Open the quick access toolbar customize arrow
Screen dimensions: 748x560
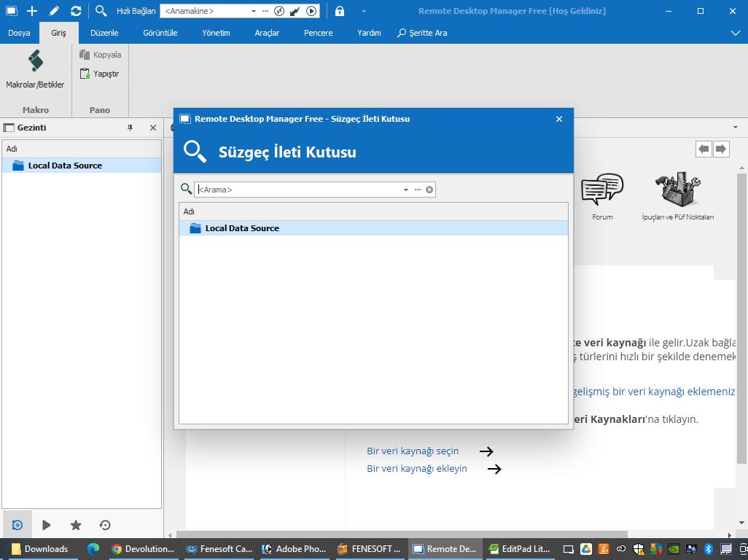(x=364, y=11)
